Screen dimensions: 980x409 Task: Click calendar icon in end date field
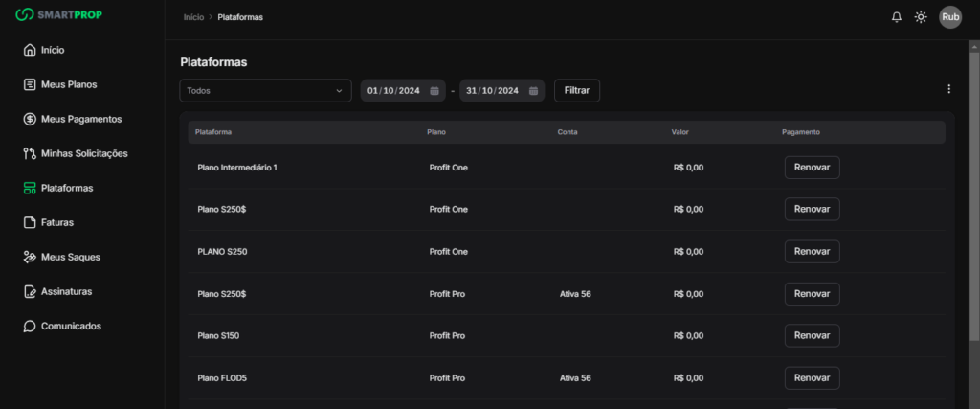pos(533,91)
